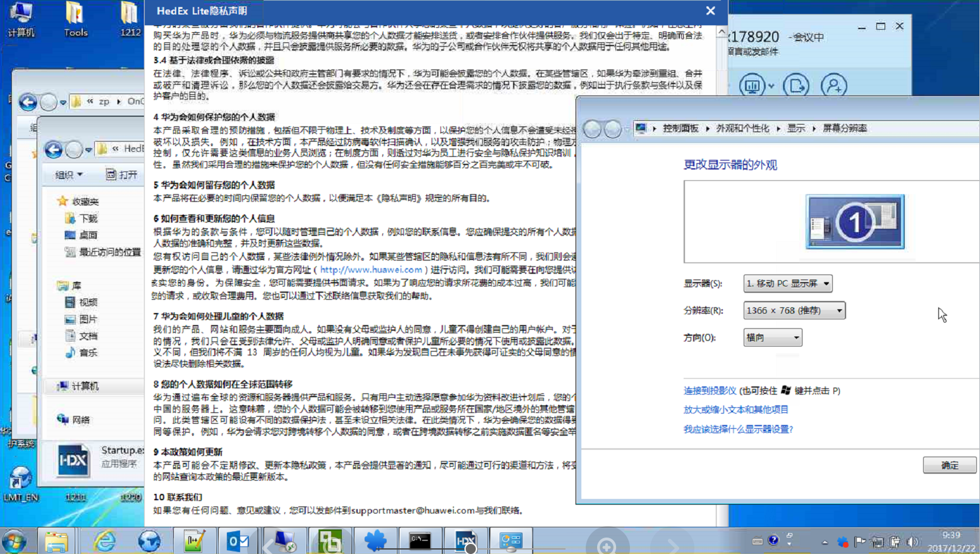
Task: Open the Outlook icon on taskbar
Action: point(238,541)
